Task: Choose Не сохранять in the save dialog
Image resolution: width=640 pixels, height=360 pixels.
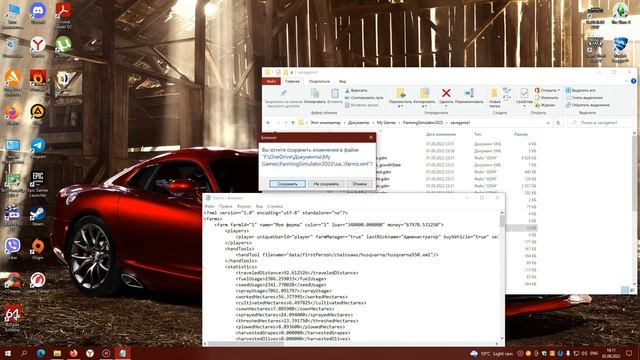Action: pos(326,184)
